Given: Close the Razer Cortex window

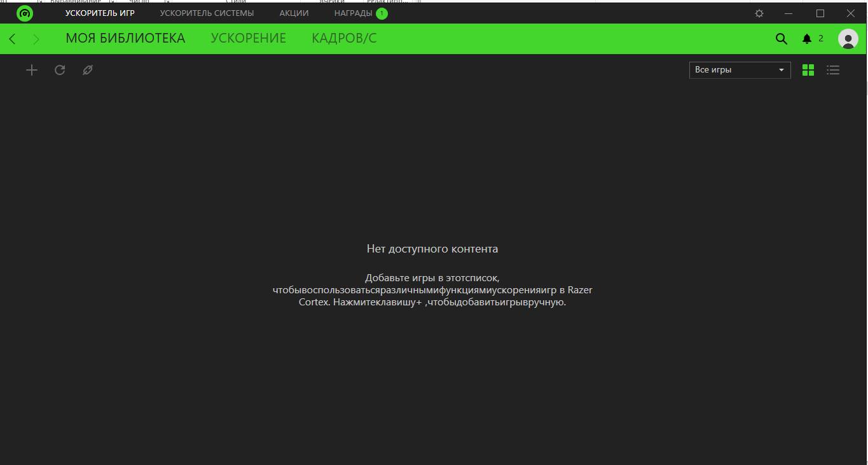Looking at the screenshot, I should (851, 13).
